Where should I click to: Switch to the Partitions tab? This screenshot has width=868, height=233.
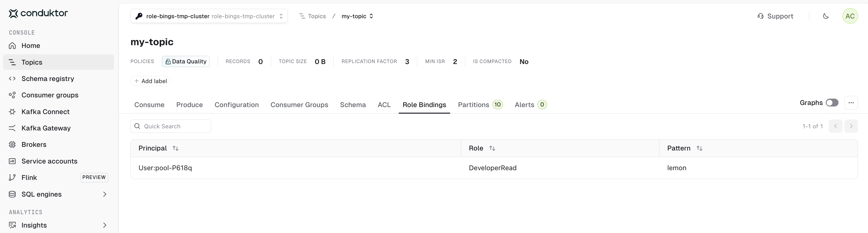point(480,105)
